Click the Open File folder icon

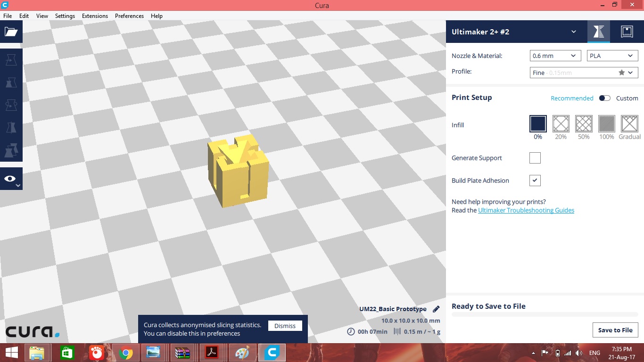(11, 32)
